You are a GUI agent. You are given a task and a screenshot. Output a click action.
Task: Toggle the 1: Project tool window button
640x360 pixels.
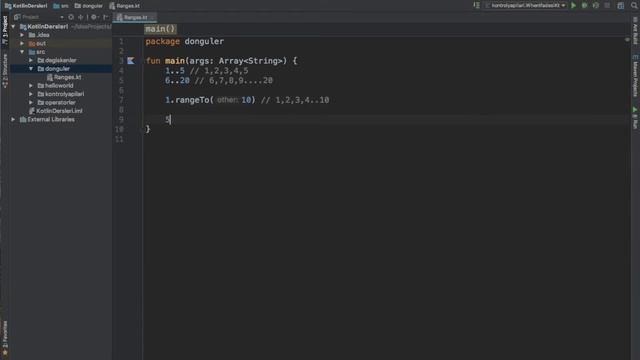coord(5,30)
